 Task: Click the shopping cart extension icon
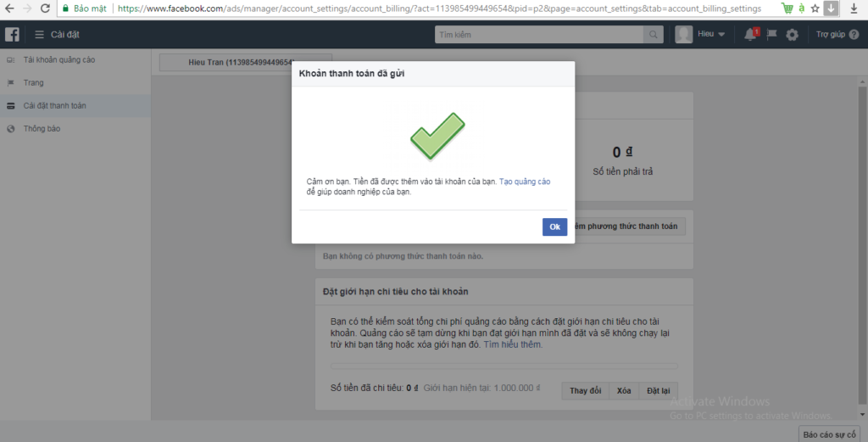787,8
